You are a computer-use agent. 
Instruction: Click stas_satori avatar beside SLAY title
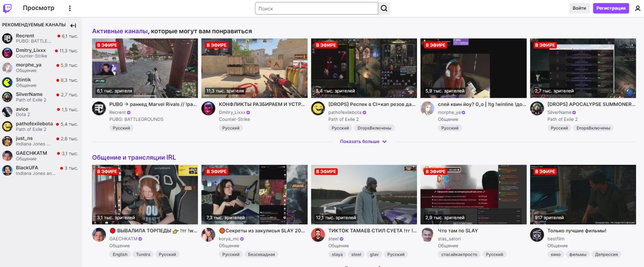(427, 235)
